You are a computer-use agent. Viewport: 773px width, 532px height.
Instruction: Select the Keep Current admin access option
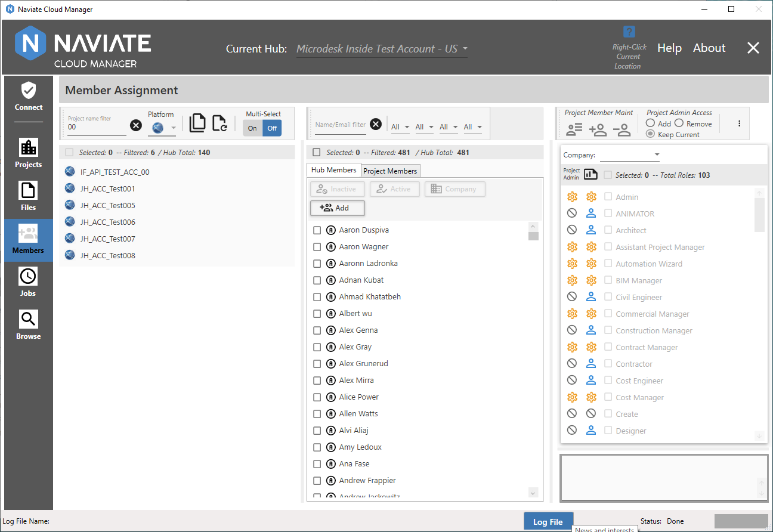pyautogui.click(x=650, y=134)
